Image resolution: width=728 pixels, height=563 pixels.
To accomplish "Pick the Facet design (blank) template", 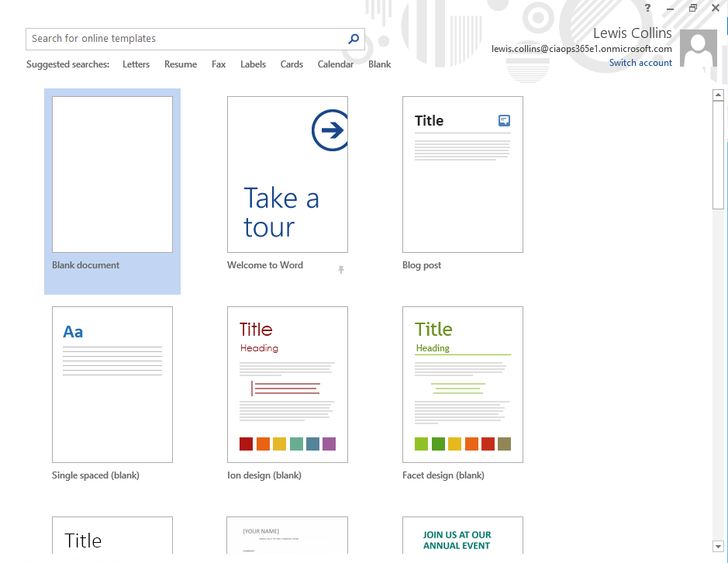I will [x=462, y=385].
